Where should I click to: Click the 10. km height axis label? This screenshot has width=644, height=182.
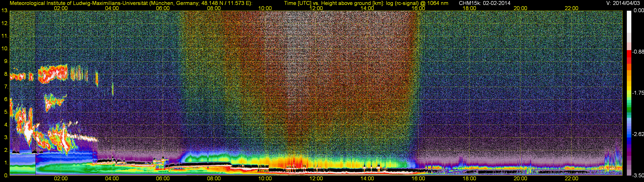click(x=5, y=49)
